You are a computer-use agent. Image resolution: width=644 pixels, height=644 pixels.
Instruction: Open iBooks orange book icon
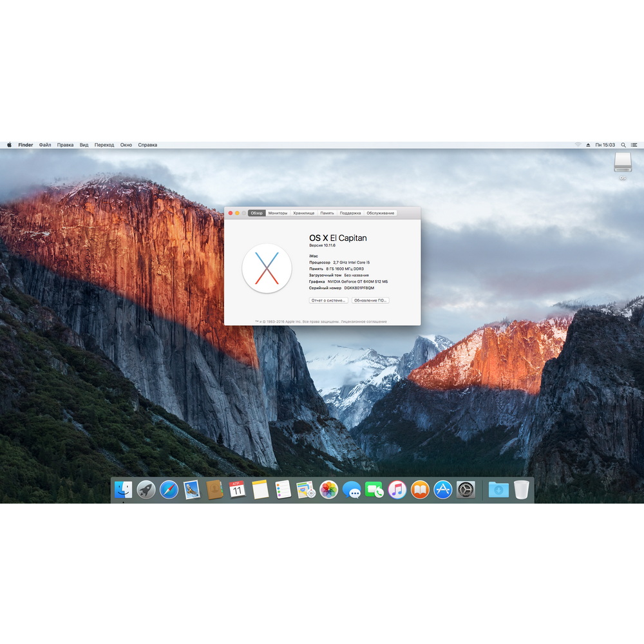[x=420, y=489]
